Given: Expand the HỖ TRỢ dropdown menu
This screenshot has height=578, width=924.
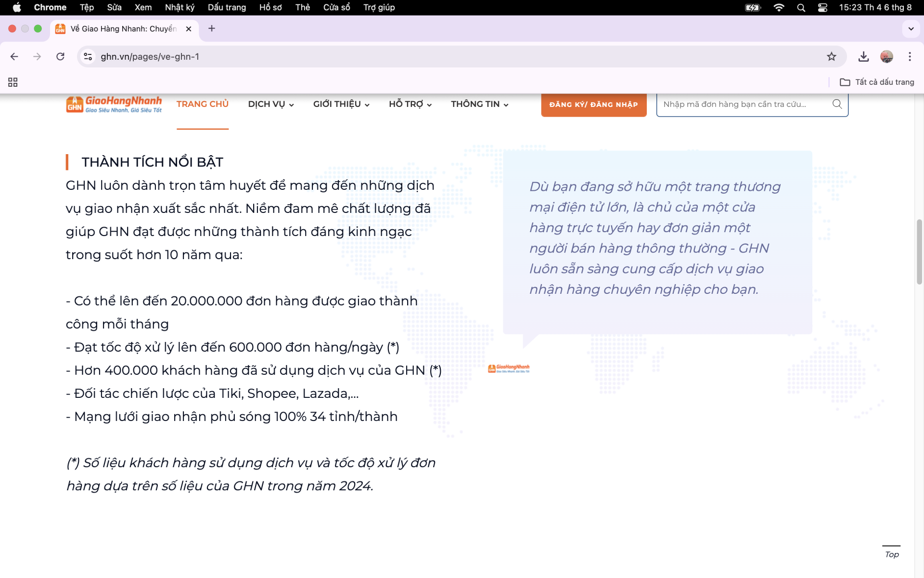Looking at the screenshot, I should point(410,104).
